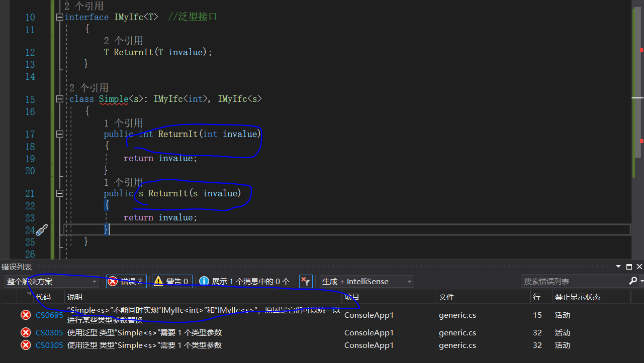The width and height of the screenshot is (644, 363).
Task: Click the 错误列表 panel title
Action: tap(17, 267)
